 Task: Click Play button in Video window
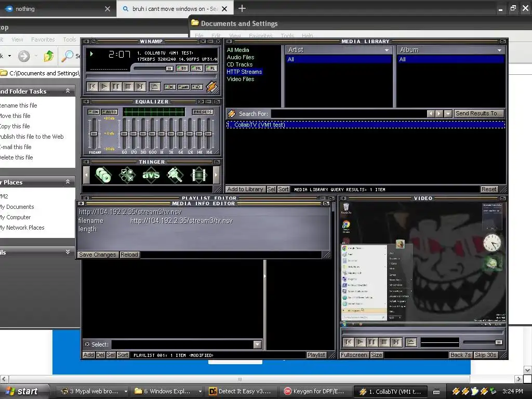coord(361,342)
